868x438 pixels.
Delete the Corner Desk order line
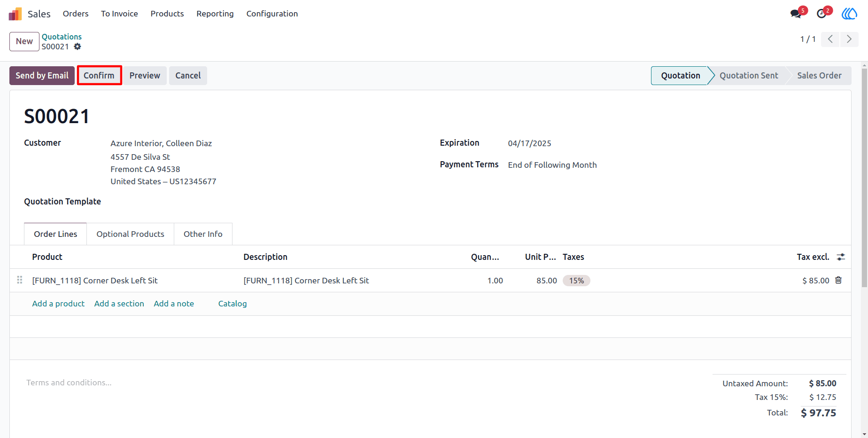point(838,280)
